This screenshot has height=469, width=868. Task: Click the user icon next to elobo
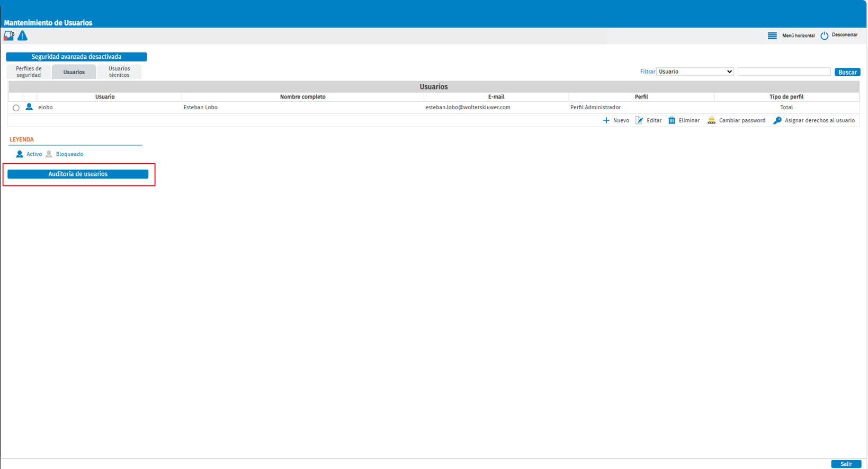[x=29, y=107]
